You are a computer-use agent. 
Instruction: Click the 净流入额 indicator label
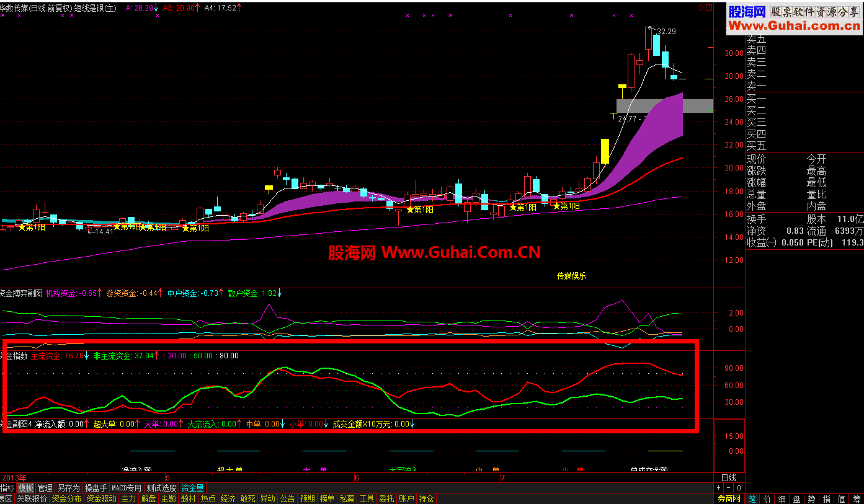tap(51, 424)
